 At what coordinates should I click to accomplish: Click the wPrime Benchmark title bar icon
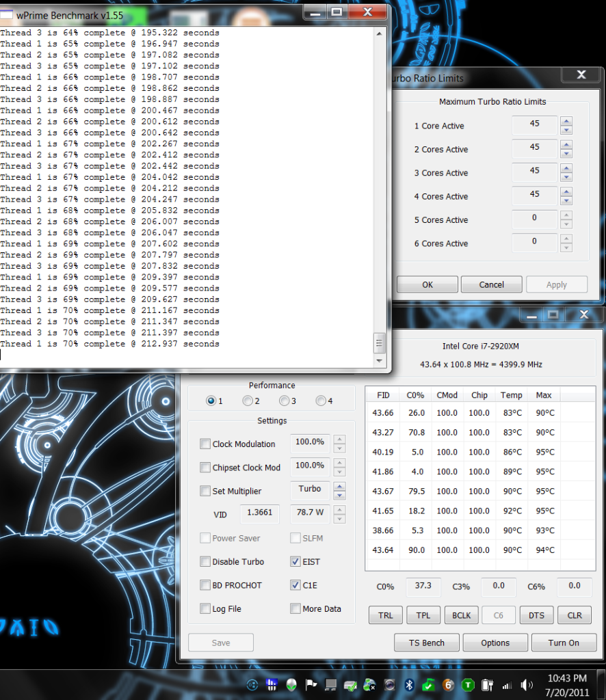tap(6, 16)
